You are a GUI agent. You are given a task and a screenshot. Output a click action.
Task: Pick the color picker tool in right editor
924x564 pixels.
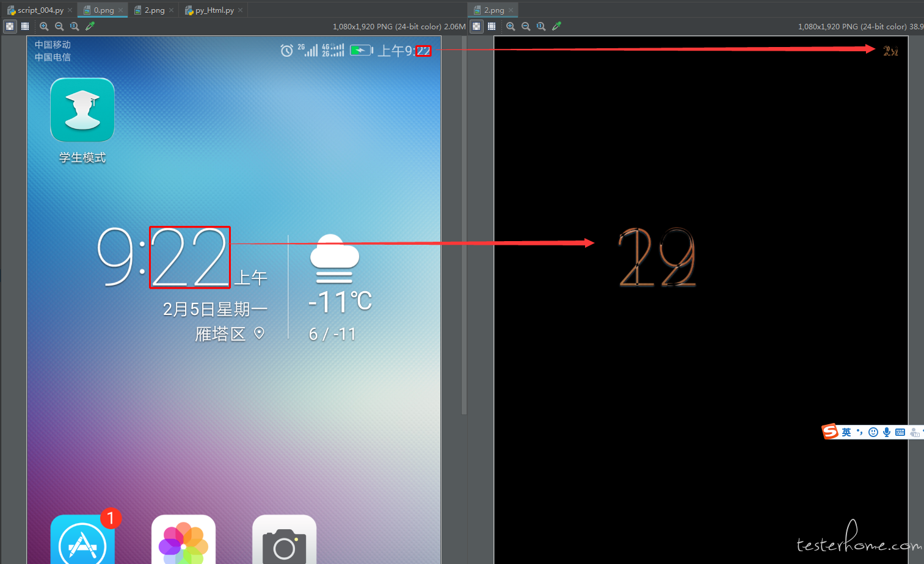pos(556,26)
